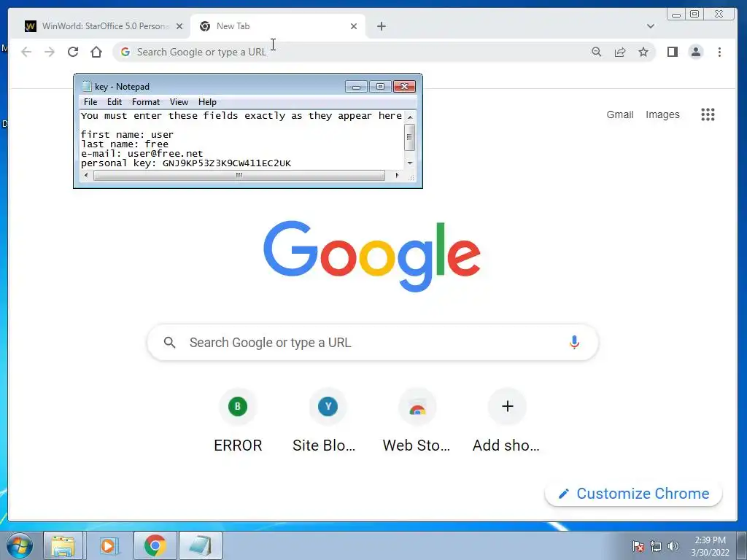Open Notepad Help menu
The height and width of the screenshot is (560, 747).
(x=207, y=102)
